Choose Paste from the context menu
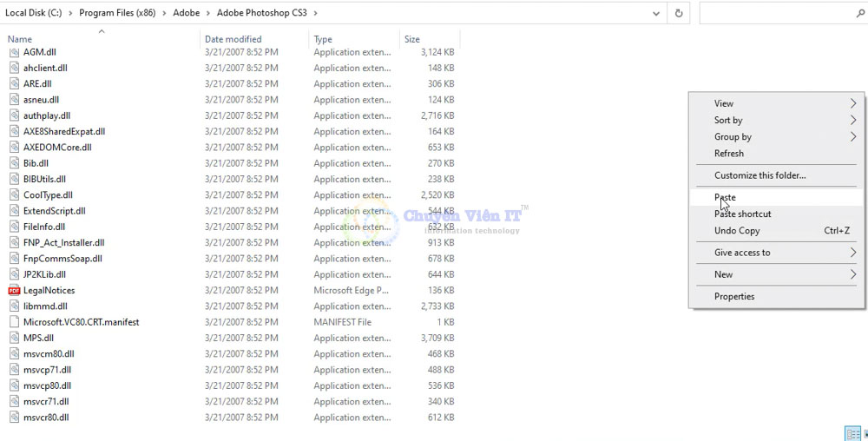868x441 pixels. 726,197
